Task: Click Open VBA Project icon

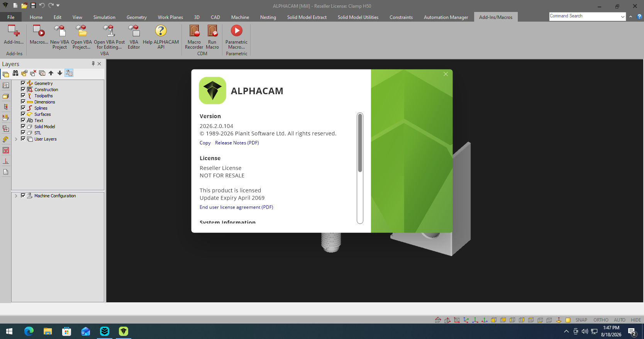Action: pos(81,37)
